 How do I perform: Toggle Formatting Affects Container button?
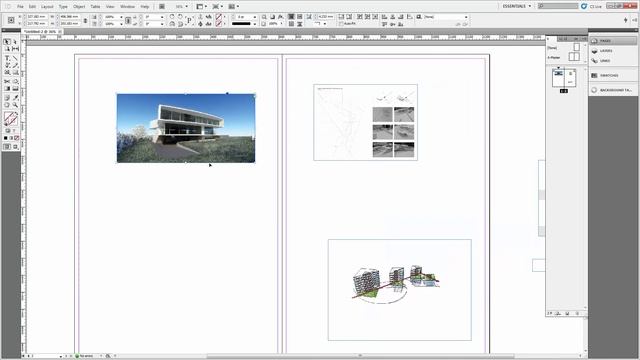point(7,131)
